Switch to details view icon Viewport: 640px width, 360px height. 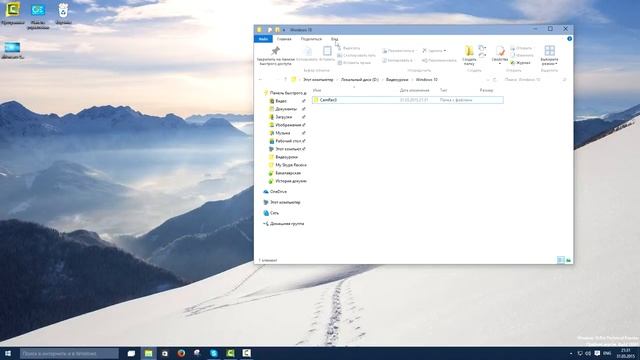point(561,260)
